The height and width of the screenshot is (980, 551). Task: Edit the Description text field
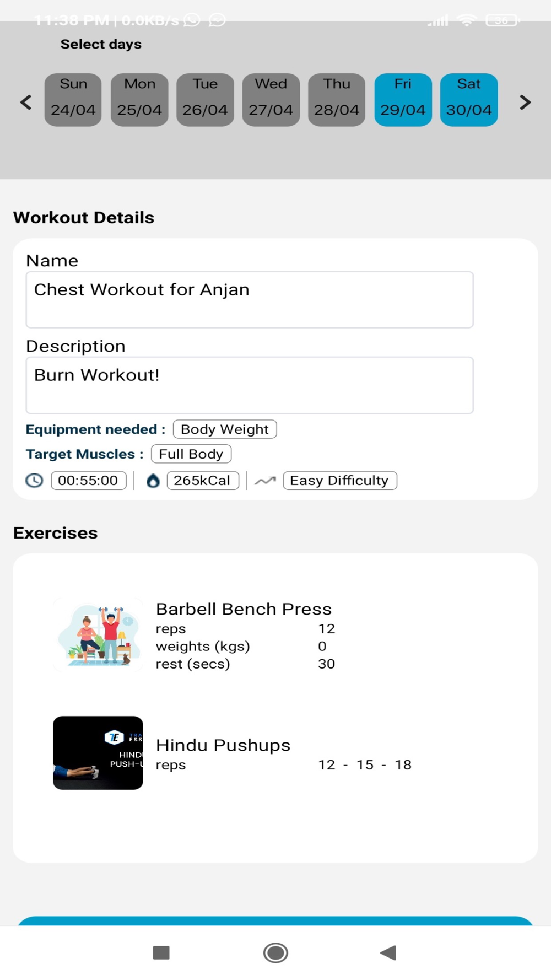[250, 385]
